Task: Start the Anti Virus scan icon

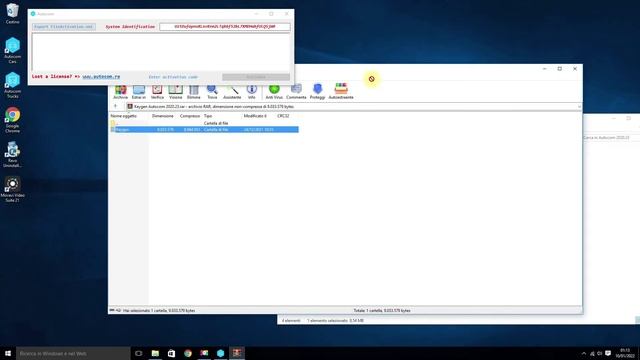Action: (274, 92)
